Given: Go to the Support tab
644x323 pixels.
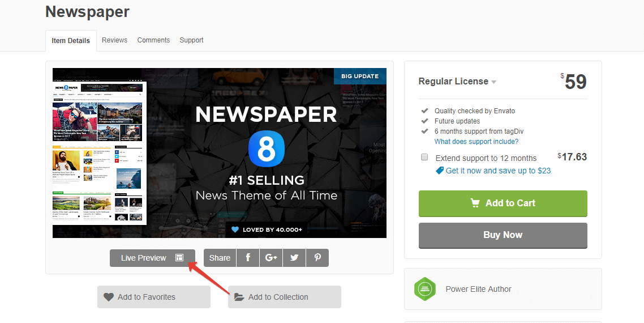Looking at the screenshot, I should (191, 40).
